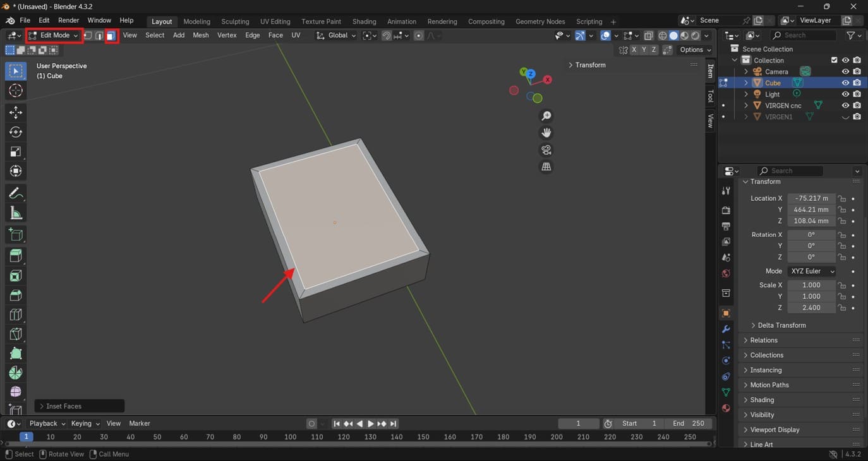Toggle visibility of VIRGEN cnc object
The height and width of the screenshot is (461, 868).
(845, 105)
